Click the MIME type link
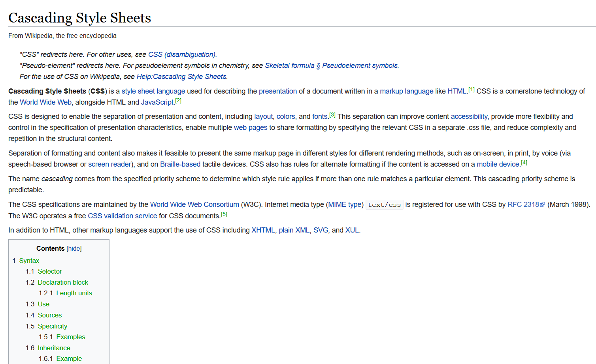Image resolution: width=596 pixels, height=364 pixels. tap(345, 205)
